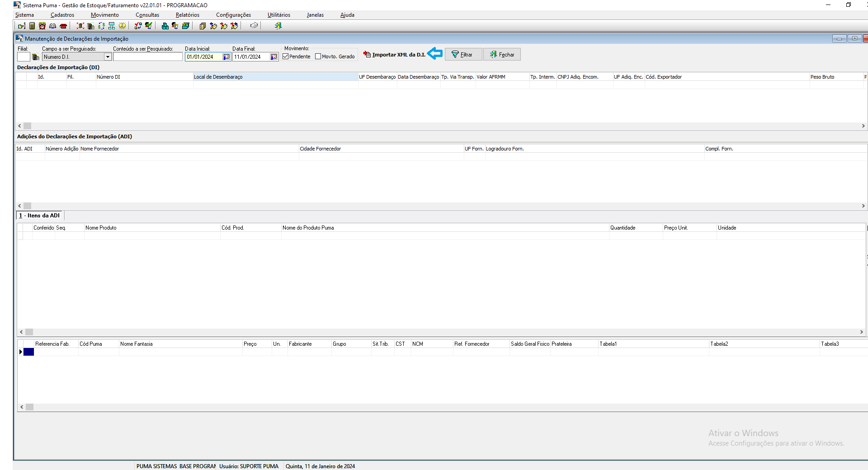Open the Filial lookup icon
Viewport: 868px width, 470px height.
pyautogui.click(x=36, y=57)
